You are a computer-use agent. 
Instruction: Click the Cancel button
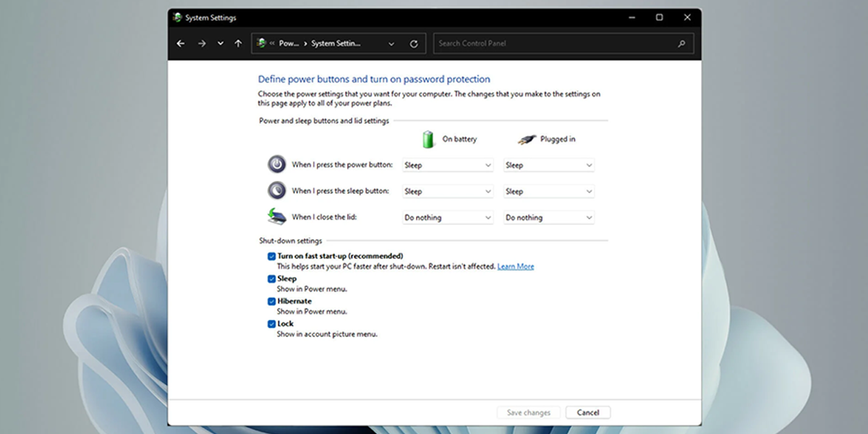(588, 412)
